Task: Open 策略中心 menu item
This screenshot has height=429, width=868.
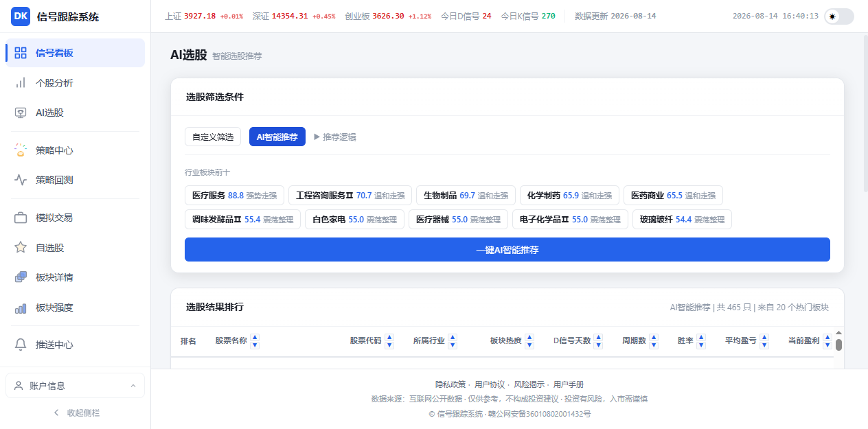Action: 75,150
